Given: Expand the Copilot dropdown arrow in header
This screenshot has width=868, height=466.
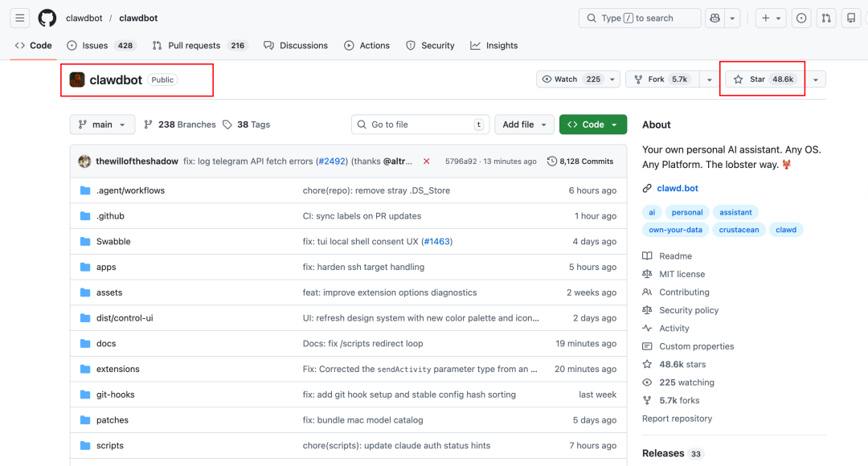Looking at the screenshot, I should [x=732, y=18].
